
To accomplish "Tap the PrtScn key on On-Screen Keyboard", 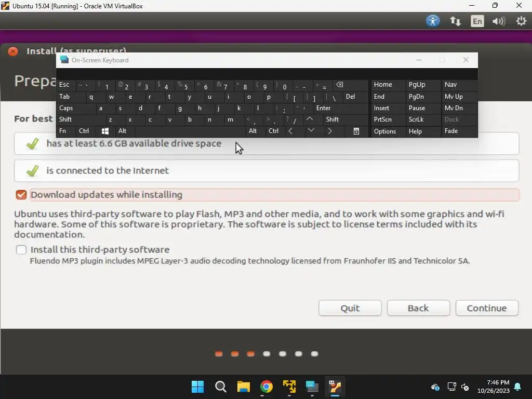I will (388, 119).
